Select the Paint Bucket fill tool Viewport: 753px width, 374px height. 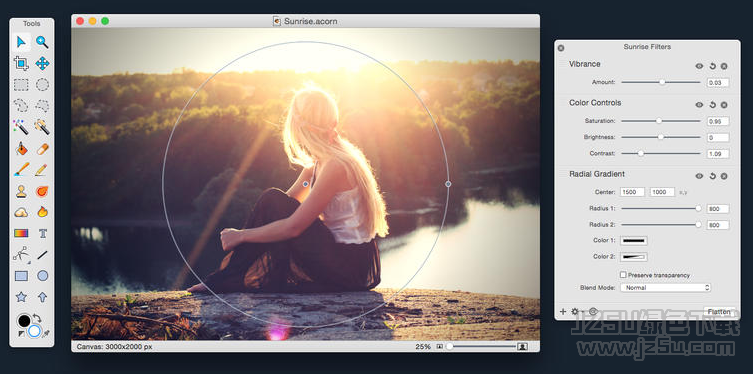21,148
